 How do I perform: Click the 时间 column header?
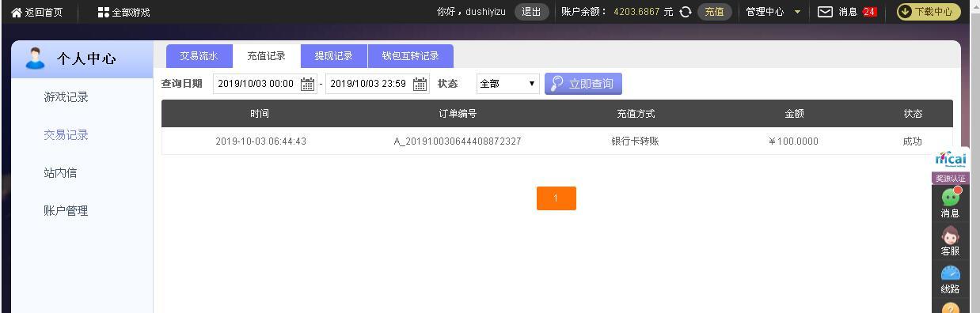(260, 114)
